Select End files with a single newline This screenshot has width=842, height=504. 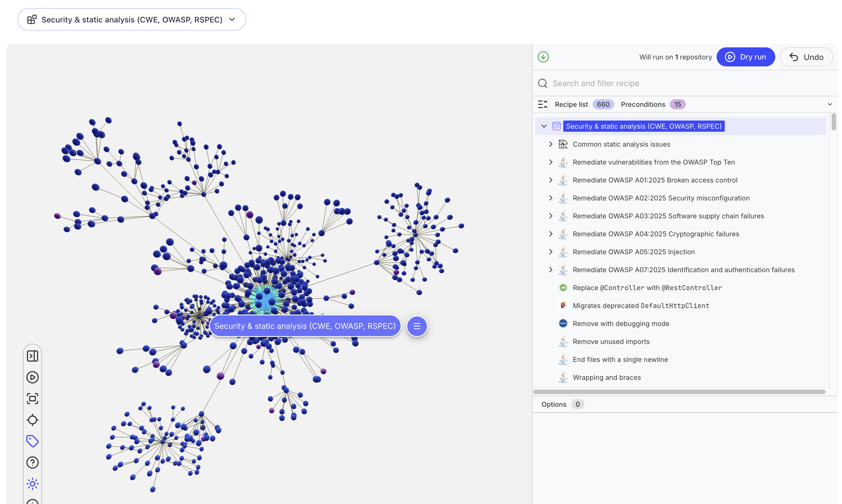[620, 360]
